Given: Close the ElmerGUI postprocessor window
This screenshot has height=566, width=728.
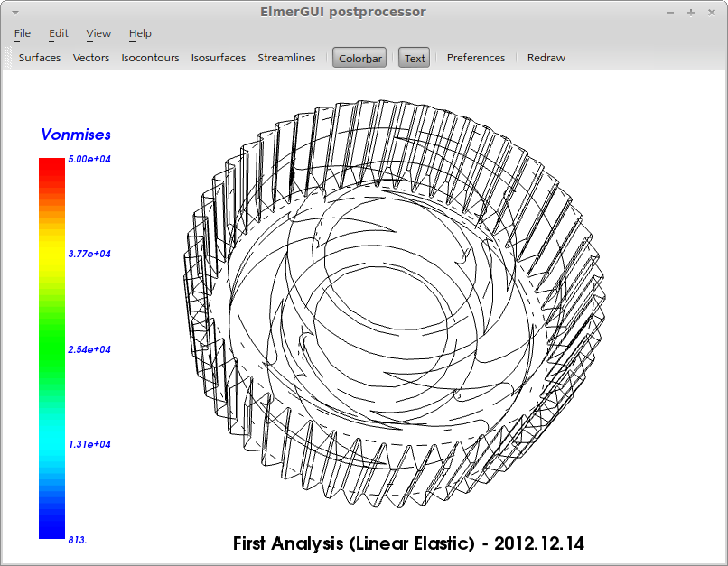Looking at the screenshot, I should pyautogui.click(x=711, y=13).
